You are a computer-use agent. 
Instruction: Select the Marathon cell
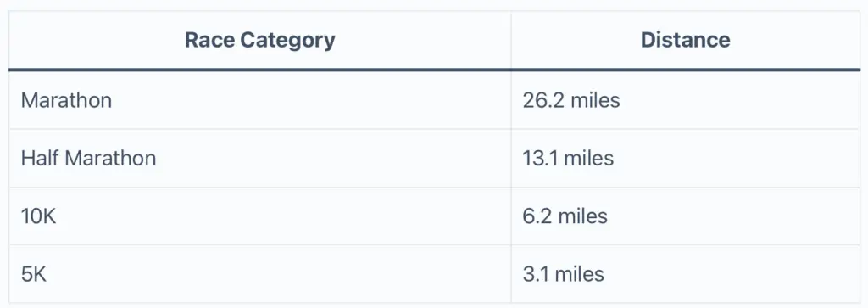[259, 100]
